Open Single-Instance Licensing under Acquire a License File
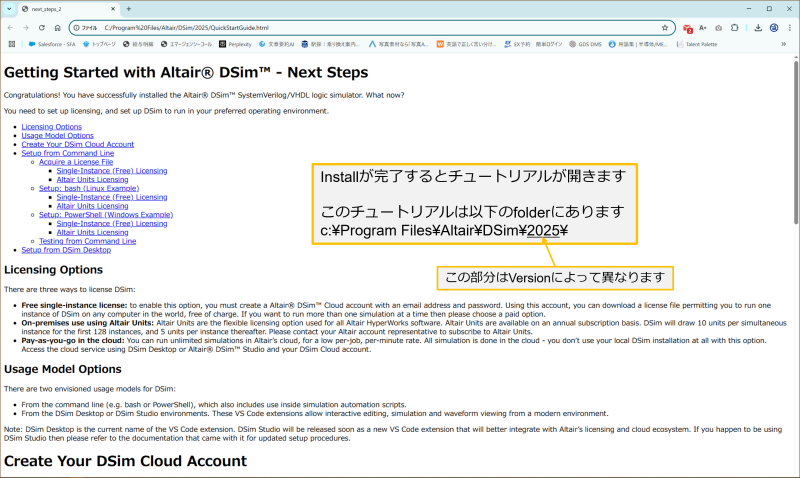This screenshot has height=478, width=800. (112, 171)
